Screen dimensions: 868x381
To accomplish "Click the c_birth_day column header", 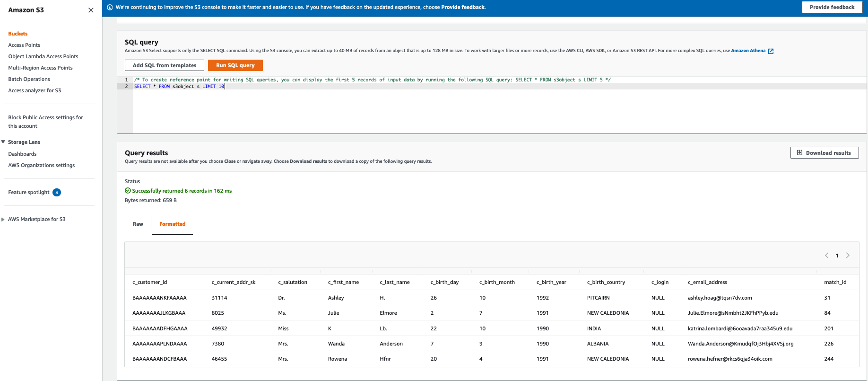I will click(x=444, y=282).
